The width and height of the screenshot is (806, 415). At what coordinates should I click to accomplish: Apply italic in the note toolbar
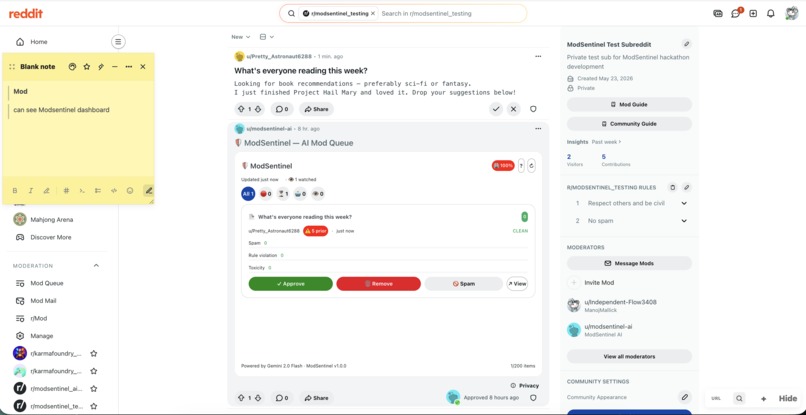[x=30, y=191]
